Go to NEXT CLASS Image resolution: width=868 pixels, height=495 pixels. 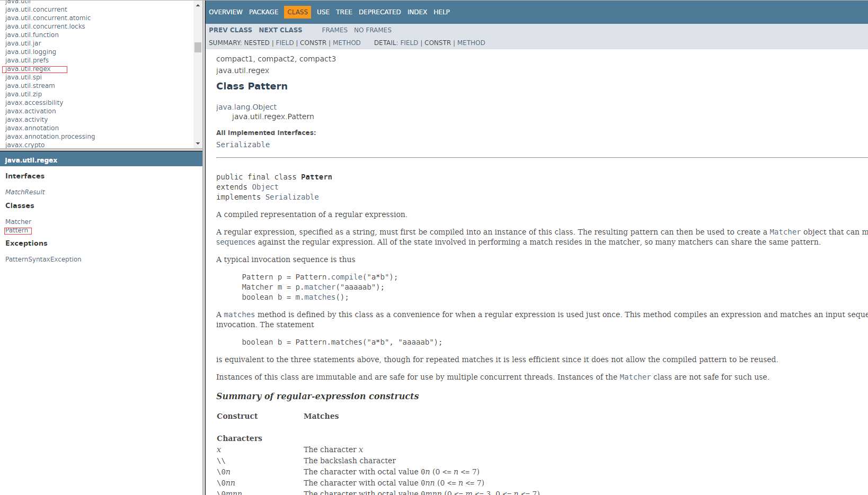tap(280, 30)
